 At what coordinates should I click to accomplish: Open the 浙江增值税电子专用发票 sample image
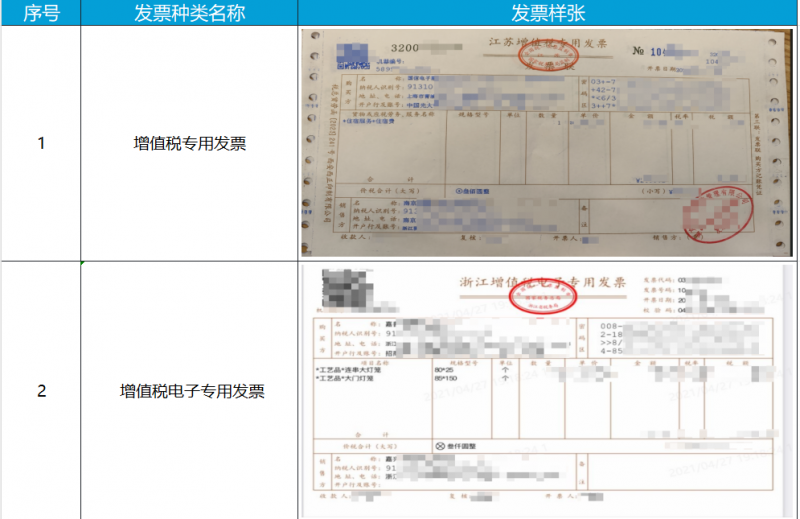point(547,391)
